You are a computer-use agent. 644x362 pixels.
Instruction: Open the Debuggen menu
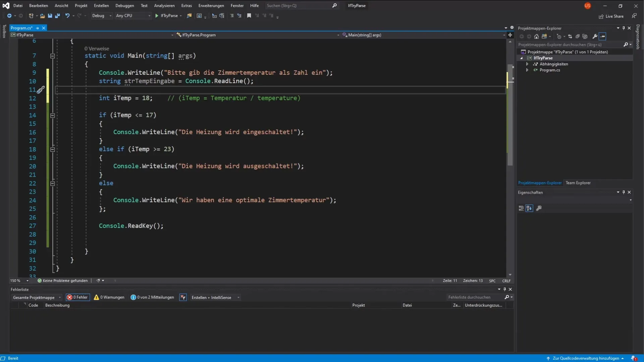pyautogui.click(x=124, y=6)
